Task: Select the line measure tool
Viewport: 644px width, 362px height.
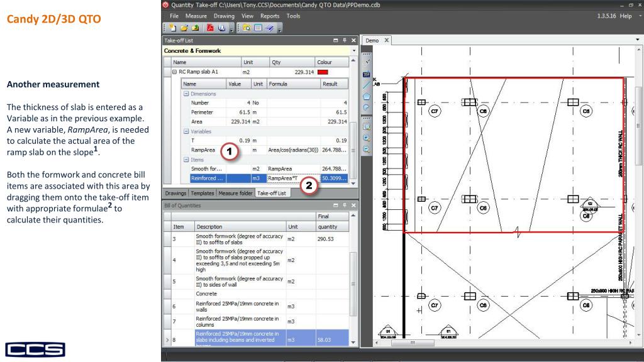Action: point(367,85)
